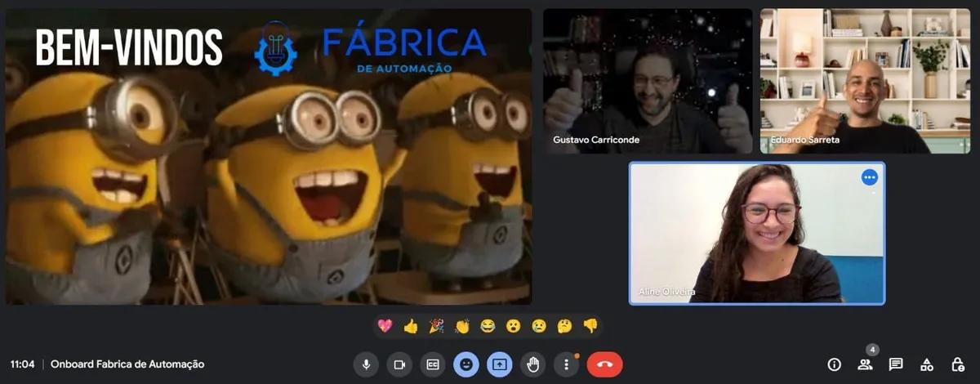Click meeting title Onboard Fabrica de Automação
This screenshot has width=980, height=384.
[x=127, y=364]
